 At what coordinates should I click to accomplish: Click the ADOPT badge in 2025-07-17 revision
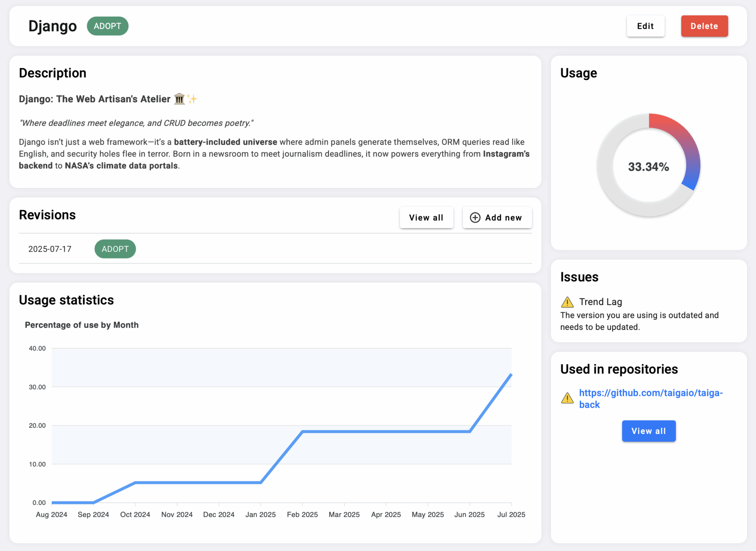115,249
